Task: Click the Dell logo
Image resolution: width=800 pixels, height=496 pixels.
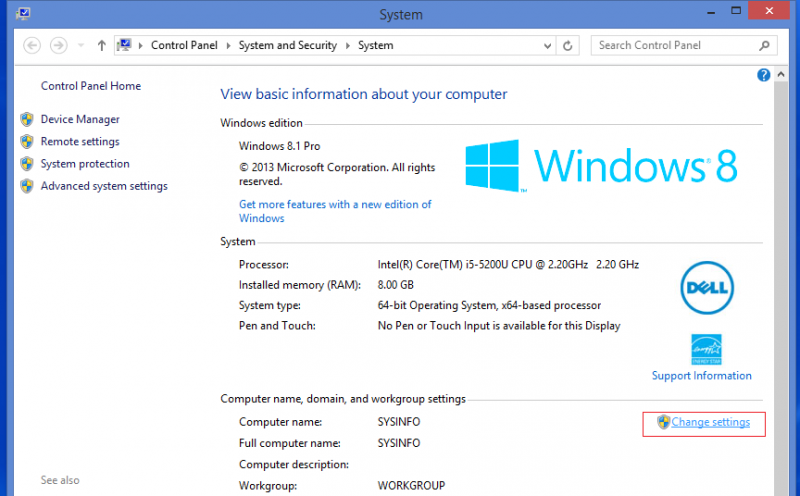Action: click(707, 288)
